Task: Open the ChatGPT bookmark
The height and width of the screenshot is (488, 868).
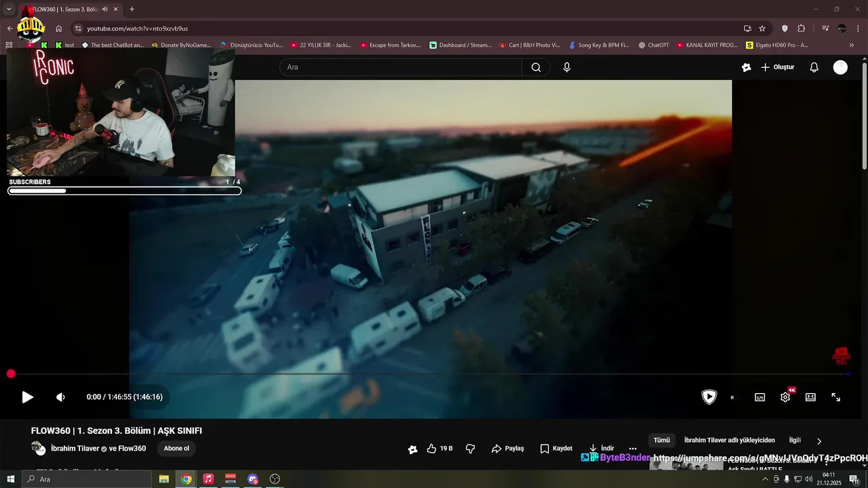Action: point(654,45)
